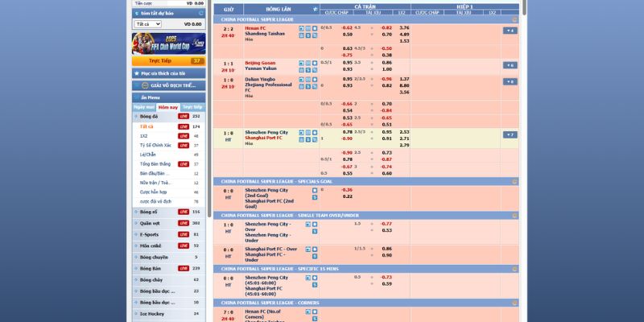644x322 pixels.
Task: Click the favorite star icon for Shenzhen Peng City match
Action: pos(316,132)
